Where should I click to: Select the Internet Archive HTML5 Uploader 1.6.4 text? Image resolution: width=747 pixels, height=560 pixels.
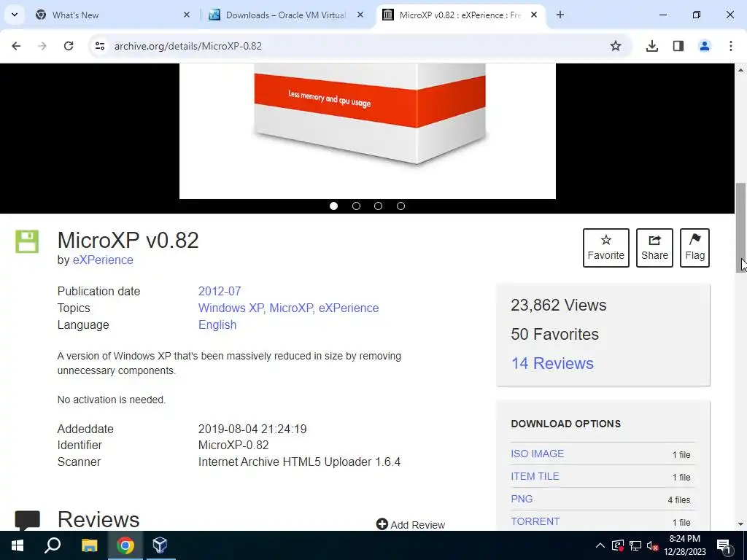point(299,462)
